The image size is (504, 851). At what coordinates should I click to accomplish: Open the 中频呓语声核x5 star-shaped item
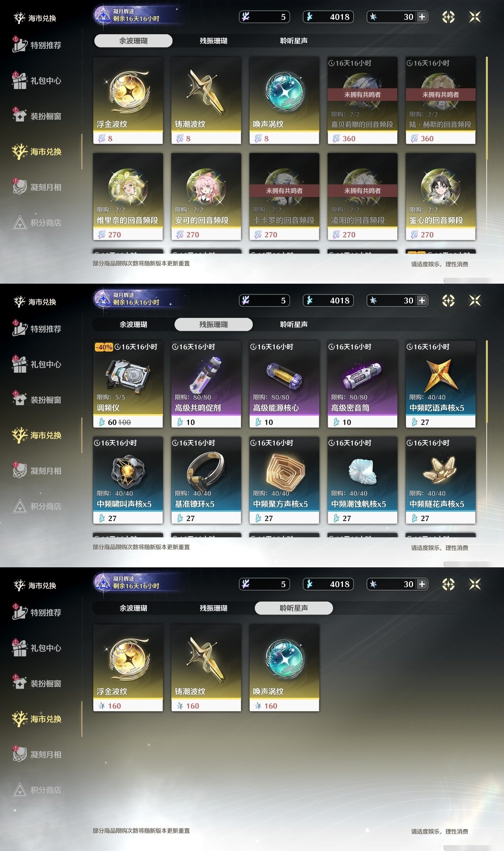tap(441, 384)
